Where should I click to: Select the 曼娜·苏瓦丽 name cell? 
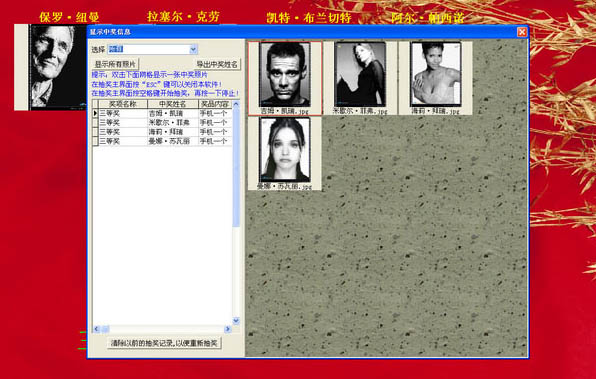click(173, 141)
